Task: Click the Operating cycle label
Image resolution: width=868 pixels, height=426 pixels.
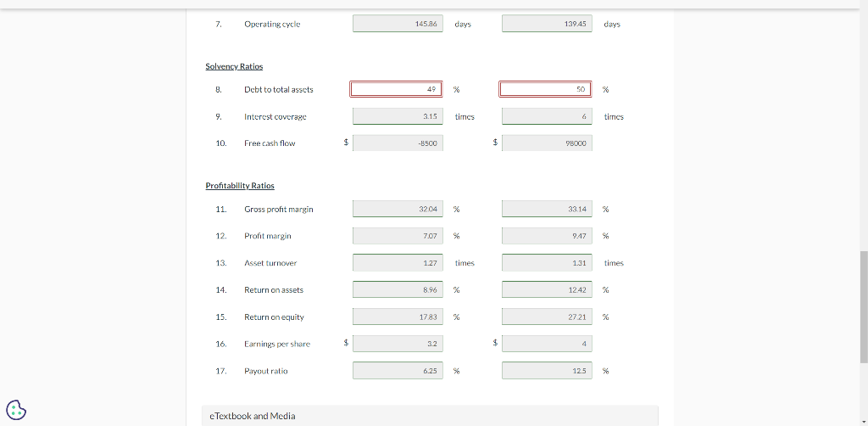Action: point(272,24)
